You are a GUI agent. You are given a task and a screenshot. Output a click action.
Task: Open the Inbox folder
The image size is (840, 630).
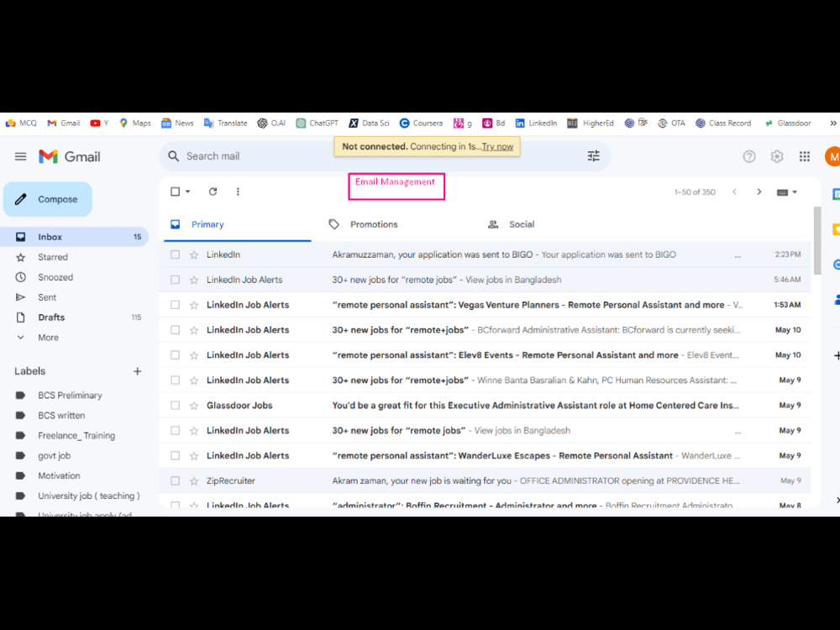pyautogui.click(x=75, y=237)
